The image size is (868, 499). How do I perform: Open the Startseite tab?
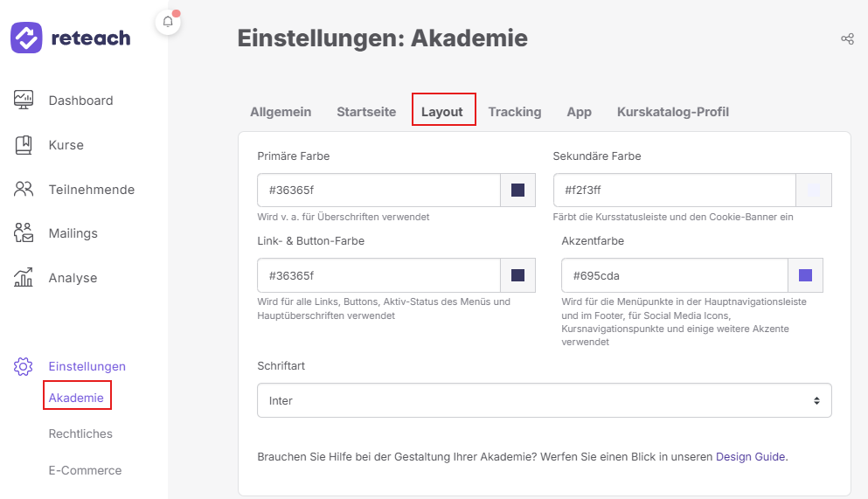point(366,112)
